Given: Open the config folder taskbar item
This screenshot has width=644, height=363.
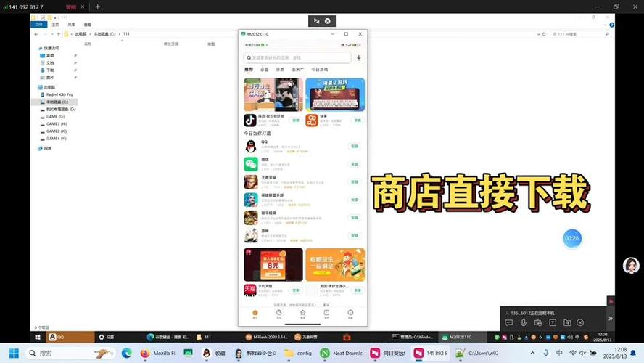Looking at the screenshot, I should click(299, 353).
